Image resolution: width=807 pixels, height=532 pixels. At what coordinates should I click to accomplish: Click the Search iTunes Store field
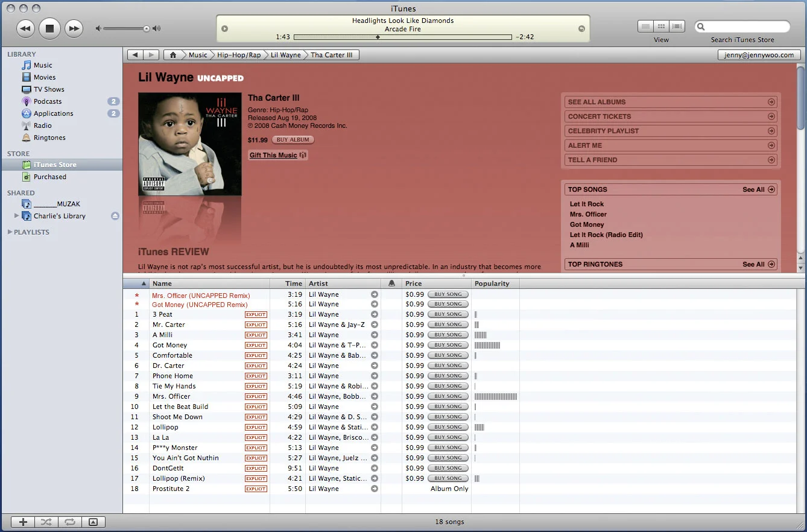tap(742, 27)
